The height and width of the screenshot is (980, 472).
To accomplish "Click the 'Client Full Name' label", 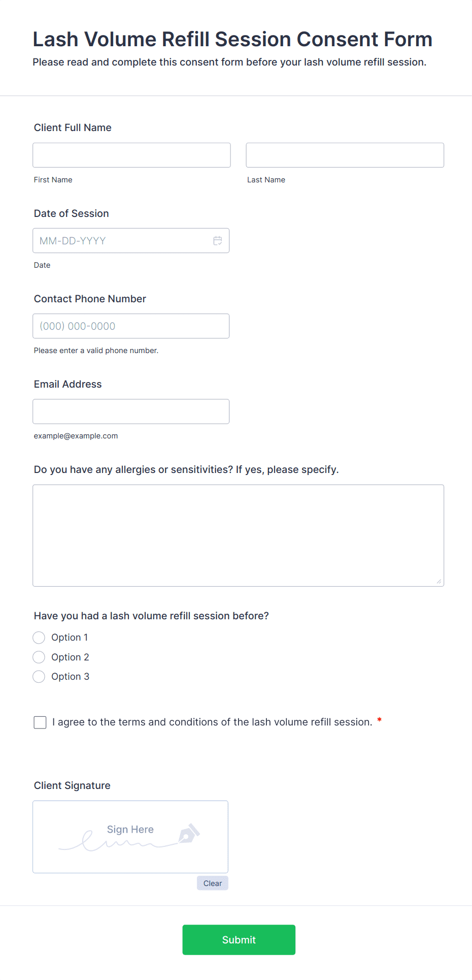I will (73, 128).
